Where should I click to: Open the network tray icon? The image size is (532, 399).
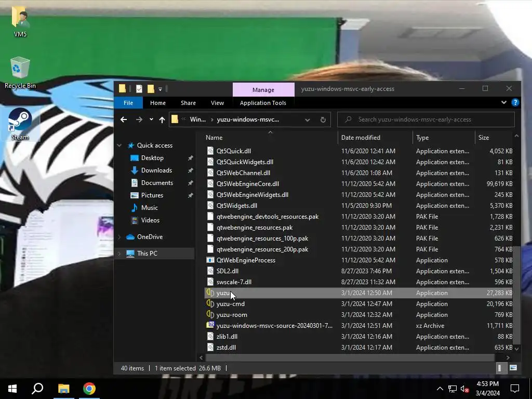coord(453,389)
